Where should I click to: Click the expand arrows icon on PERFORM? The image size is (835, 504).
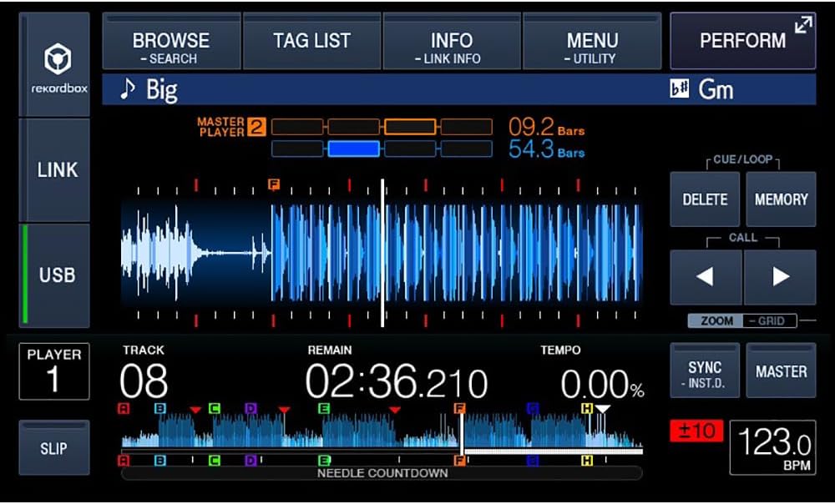(x=802, y=26)
